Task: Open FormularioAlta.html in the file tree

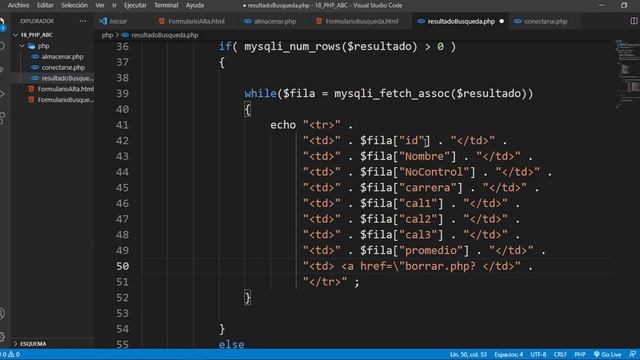Action: coord(65,89)
